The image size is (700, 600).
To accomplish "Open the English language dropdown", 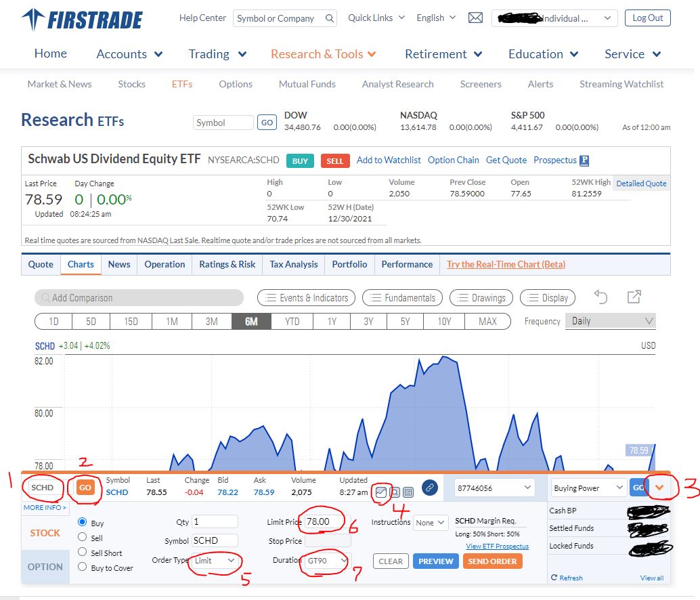I will [436, 18].
